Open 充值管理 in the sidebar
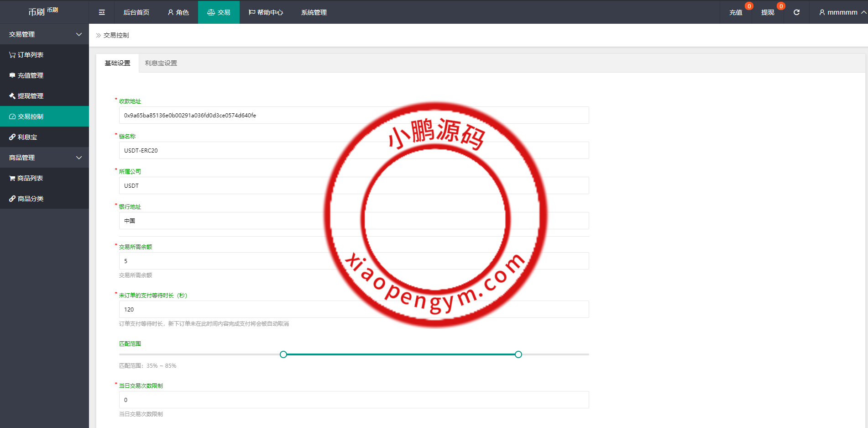The image size is (868, 428). [x=26, y=75]
